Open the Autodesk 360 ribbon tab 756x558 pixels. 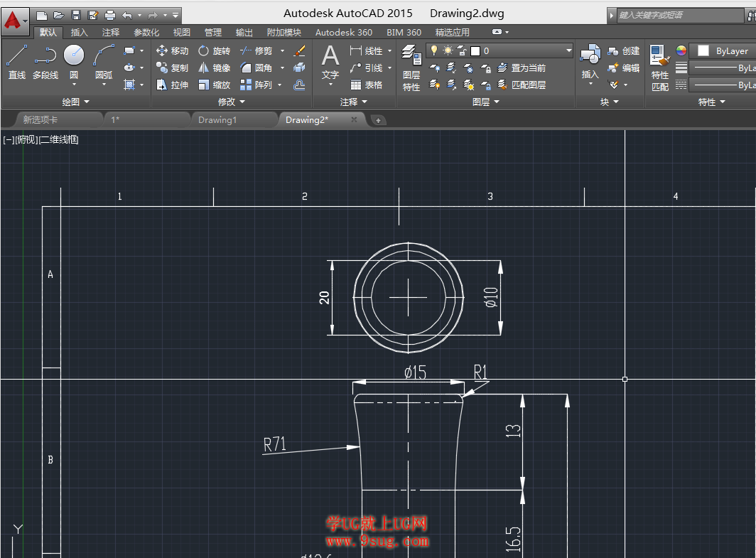[x=344, y=32]
